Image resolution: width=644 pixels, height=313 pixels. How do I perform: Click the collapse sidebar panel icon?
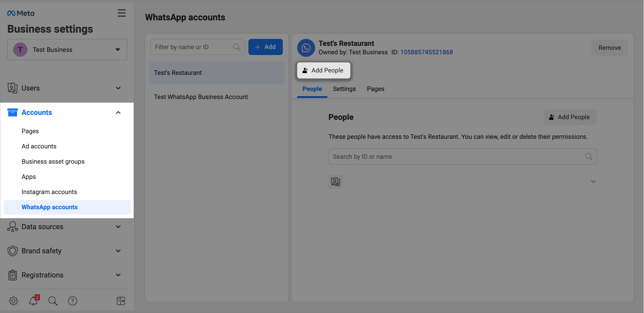121,301
